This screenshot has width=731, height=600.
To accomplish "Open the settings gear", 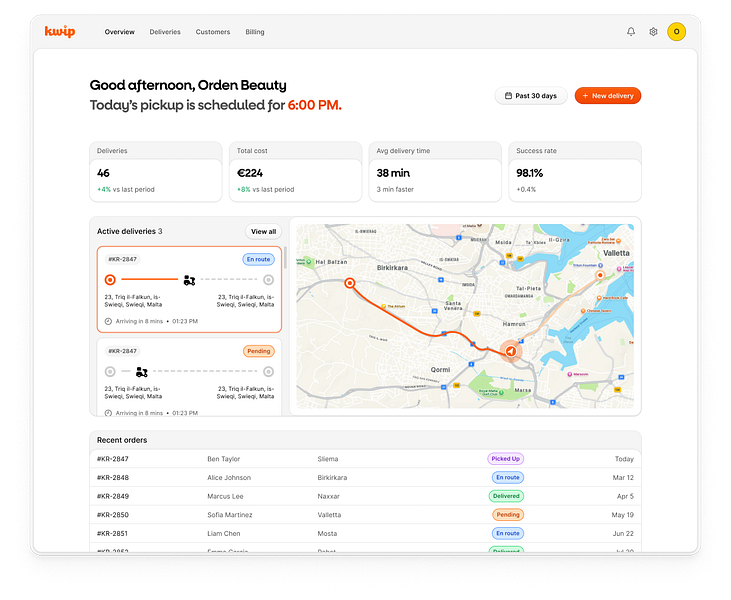I will click(653, 32).
